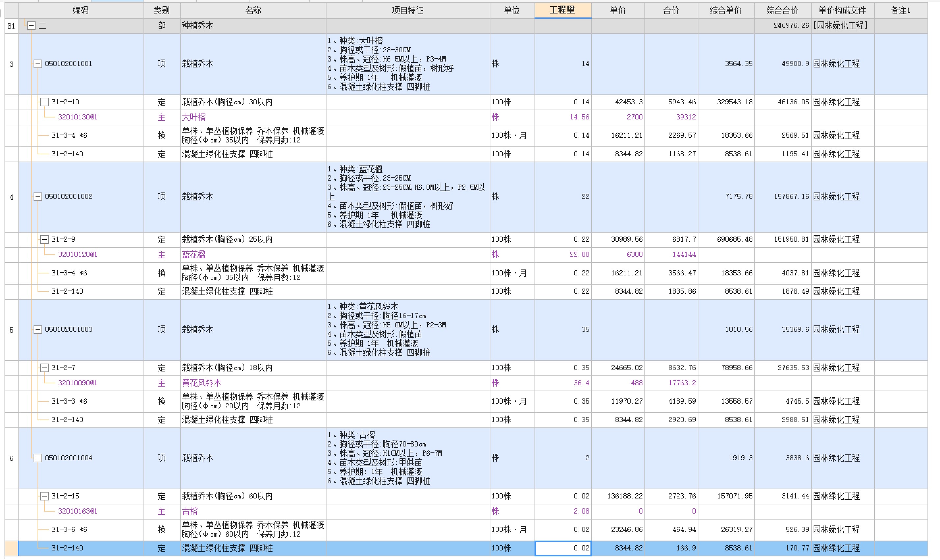940x560 pixels.
Task: Click the 编码 column header
Action: [81, 11]
